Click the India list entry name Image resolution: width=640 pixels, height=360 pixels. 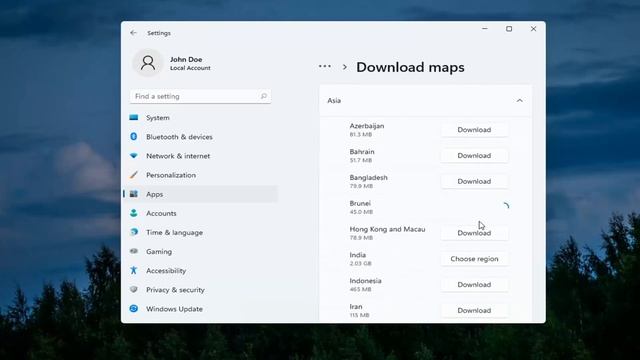(x=358, y=255)
